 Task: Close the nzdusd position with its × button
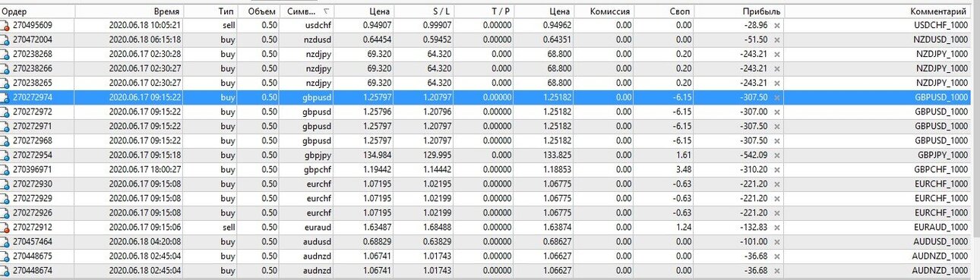(776, 39)
